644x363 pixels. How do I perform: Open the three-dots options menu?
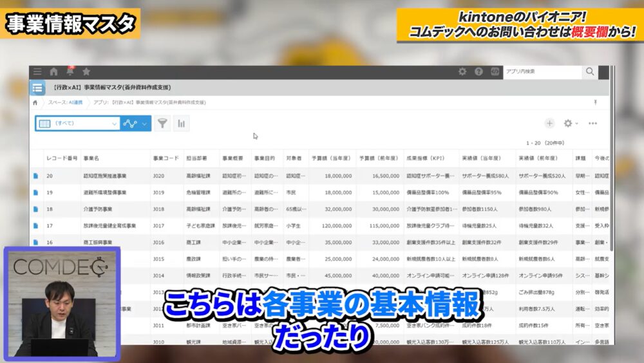click(592, 123)
